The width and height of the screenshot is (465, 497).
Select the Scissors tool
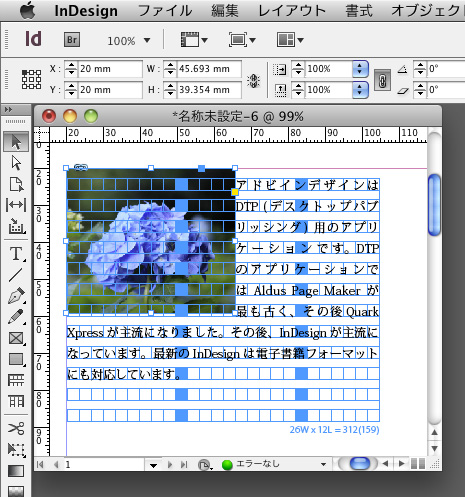point(16,429)
